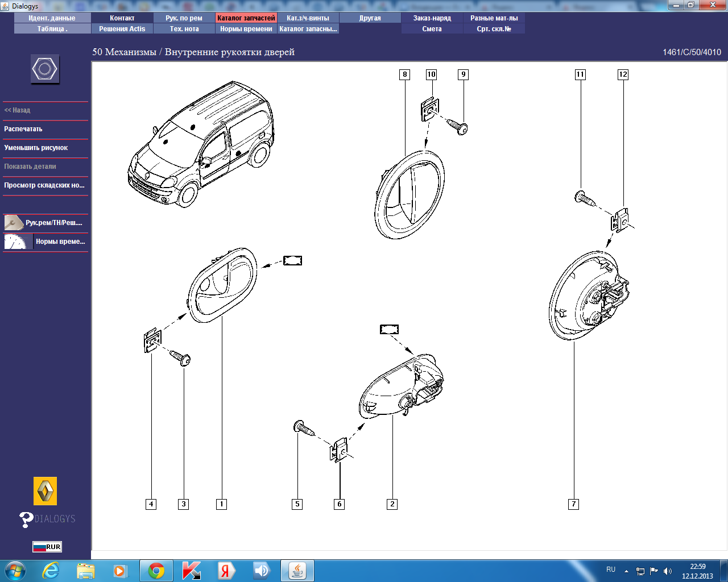Viewport: 728px width, 582px height.
Task: Select part callout number 8
Action: (405, 74)
